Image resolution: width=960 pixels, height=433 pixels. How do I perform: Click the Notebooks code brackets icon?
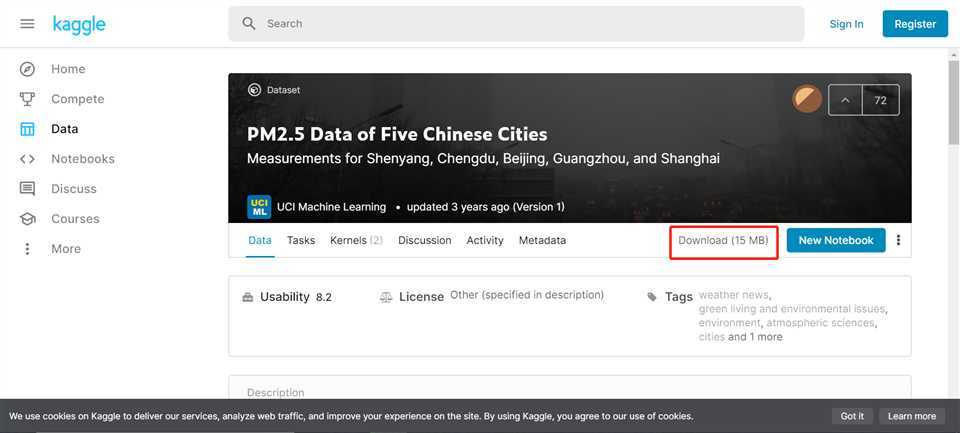click(x=27, y=159)
